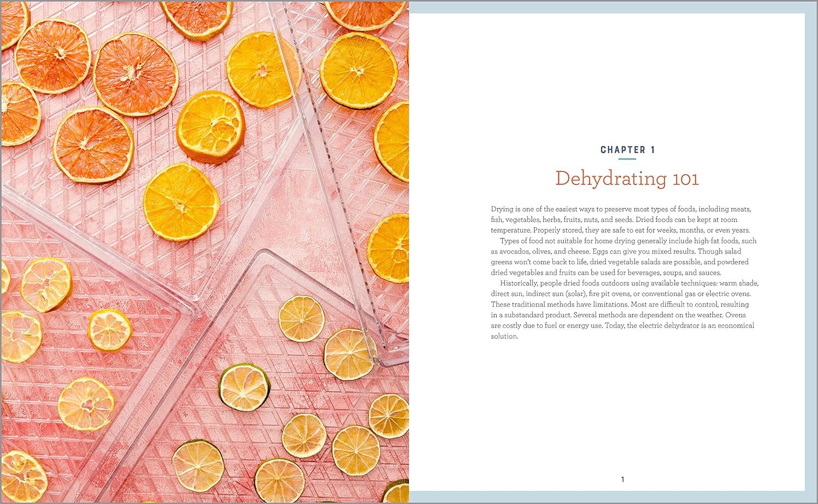The image size is (818, 504).
Task: Click page number 1 at the bottom
Action: [x=622, y=479]
